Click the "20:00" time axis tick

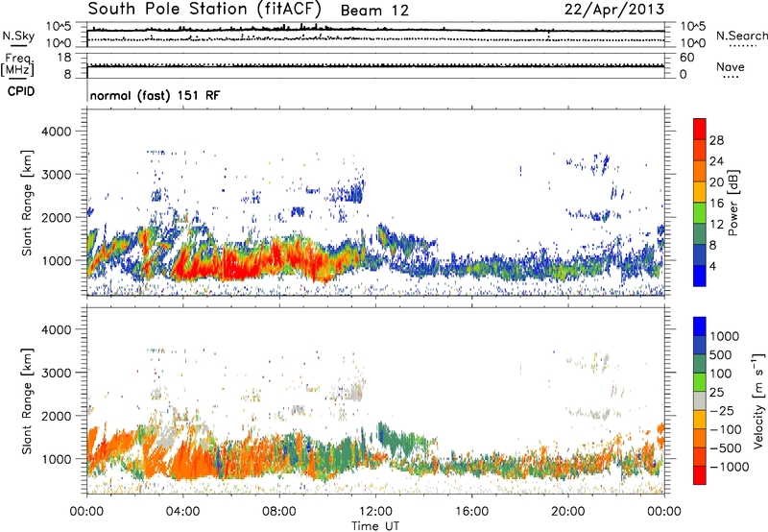point(567,512)
